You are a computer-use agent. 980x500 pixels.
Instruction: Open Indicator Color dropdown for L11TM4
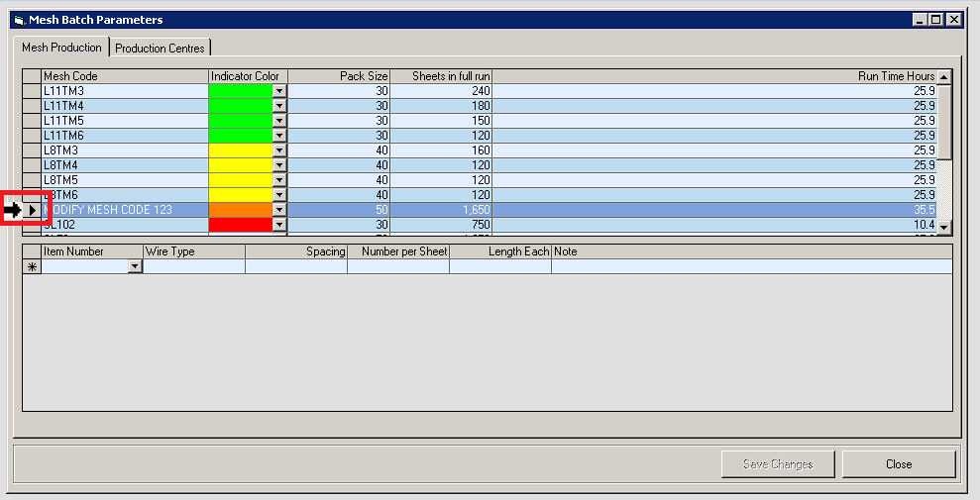point(279,106)
